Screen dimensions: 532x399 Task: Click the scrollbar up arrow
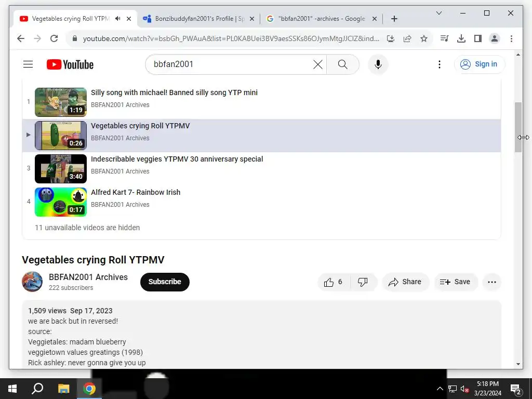click(x=518, y=55)
